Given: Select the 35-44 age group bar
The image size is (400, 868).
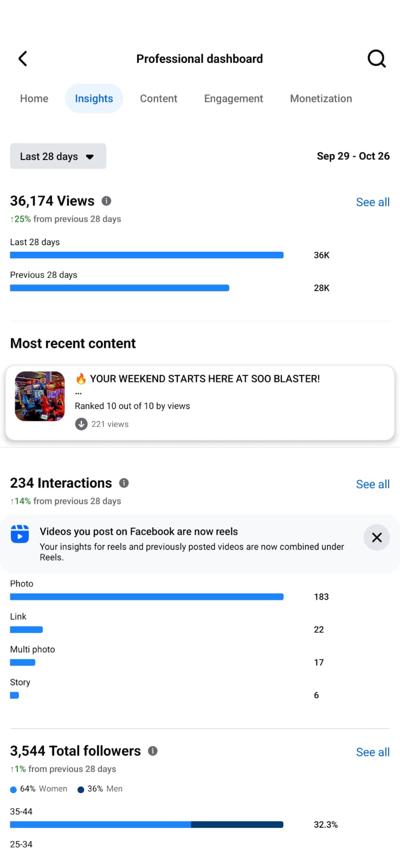Looking at the screenshot, I should coord(147,825).
